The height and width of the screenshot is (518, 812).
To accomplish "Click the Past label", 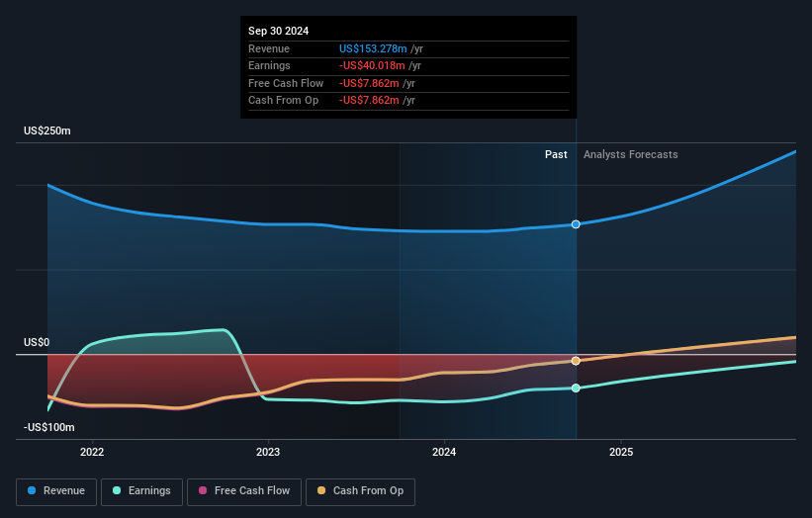I will (556, 154).
